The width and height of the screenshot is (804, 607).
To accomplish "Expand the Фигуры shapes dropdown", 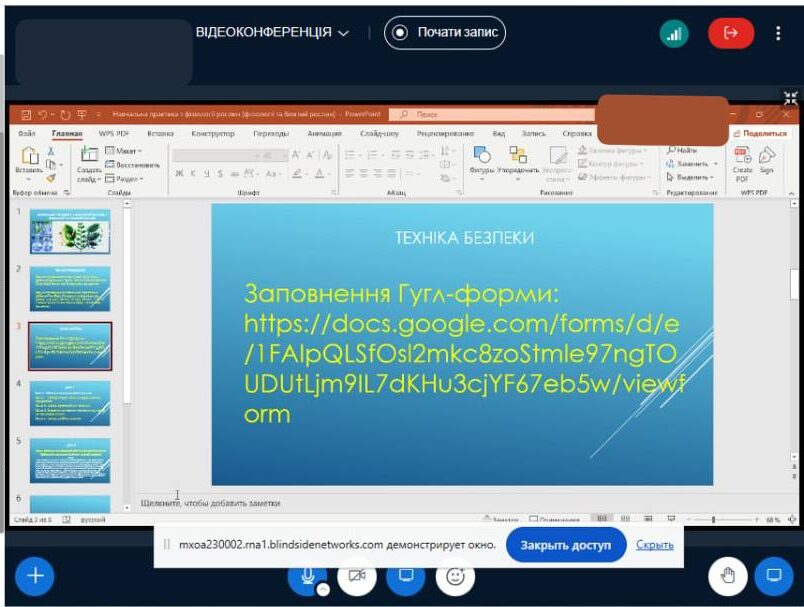I will pyautogui.click(x=482, y=160).
